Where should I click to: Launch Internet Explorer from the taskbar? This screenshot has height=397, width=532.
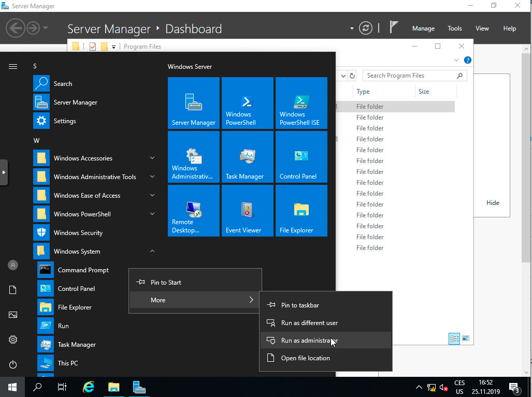coord(88,387)
